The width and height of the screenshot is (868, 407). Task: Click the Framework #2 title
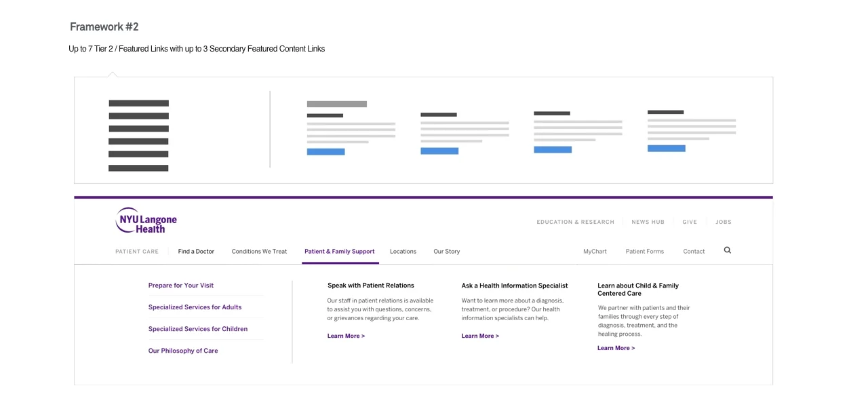104,26
